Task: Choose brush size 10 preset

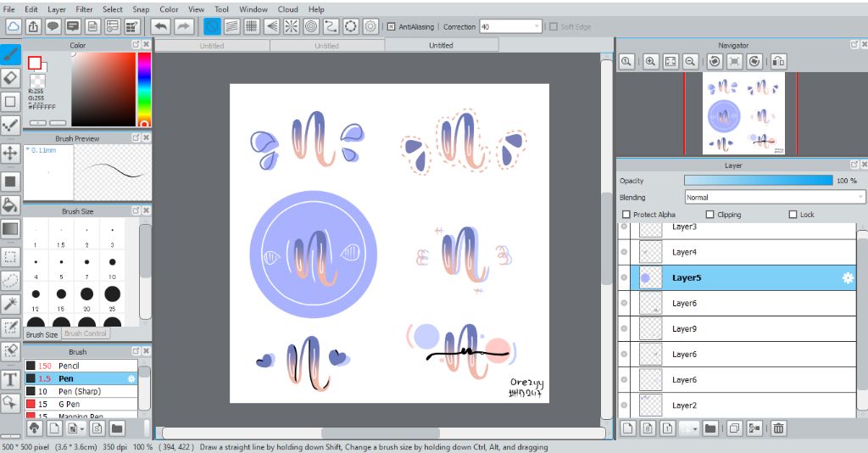Action: pyautogui.click(x=113, y=266)
